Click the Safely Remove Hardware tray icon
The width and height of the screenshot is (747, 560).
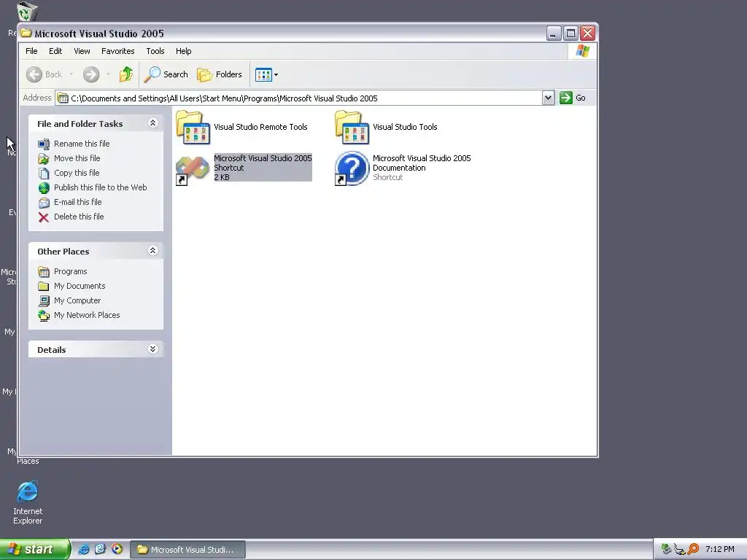coord(666,549)
